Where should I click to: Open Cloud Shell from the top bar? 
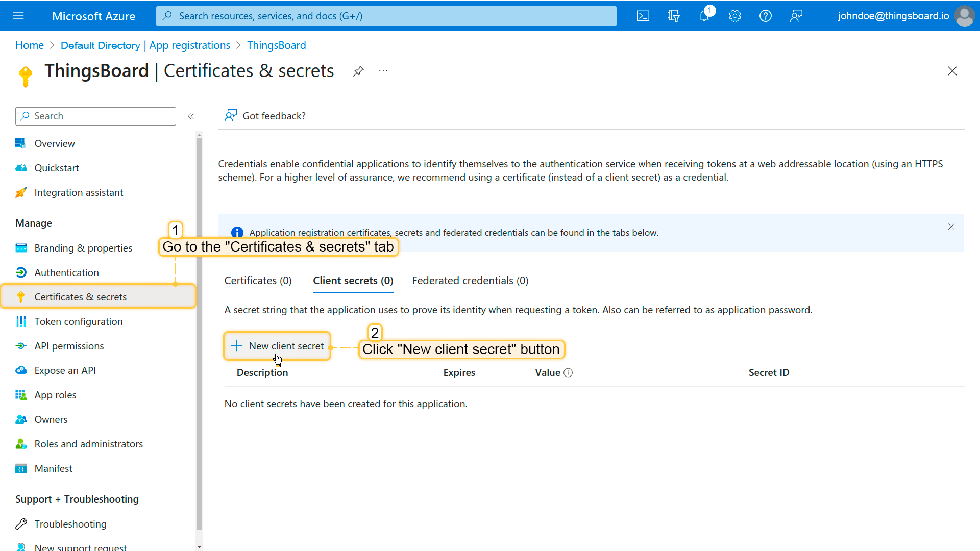click(643, 16)
